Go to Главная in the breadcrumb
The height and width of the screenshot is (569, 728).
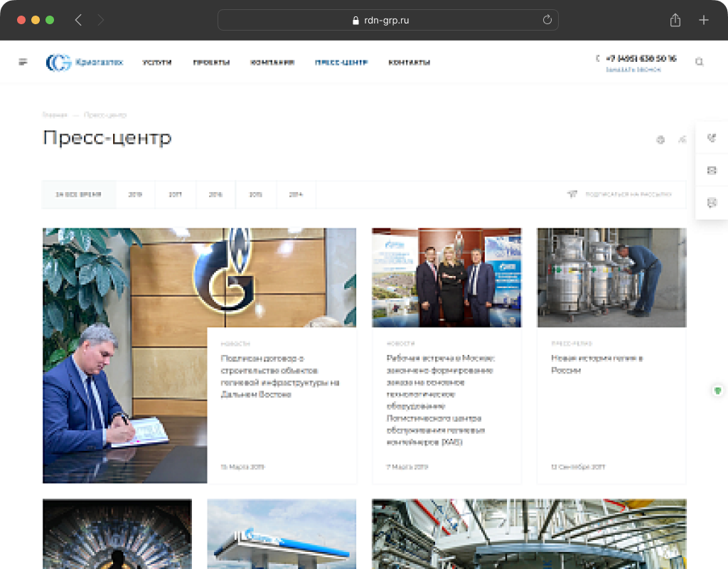[x=54, y=115]
